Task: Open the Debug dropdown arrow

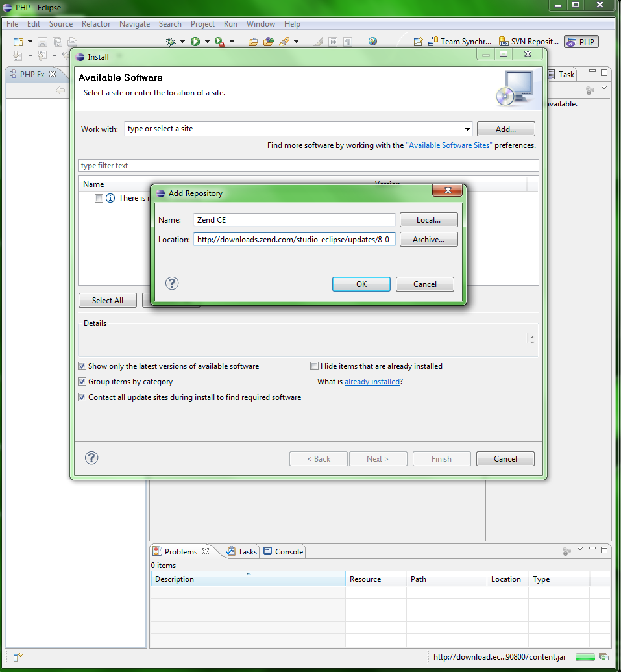Action: (x=182, y=42)
